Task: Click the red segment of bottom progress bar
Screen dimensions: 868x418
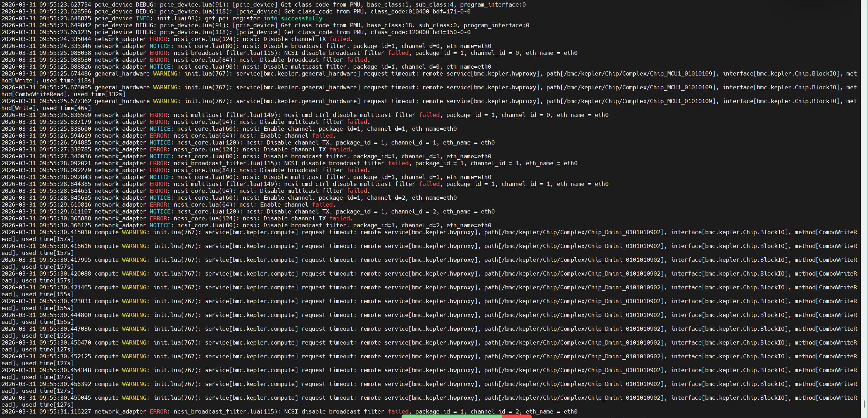Action: click(x=516, y=416)
